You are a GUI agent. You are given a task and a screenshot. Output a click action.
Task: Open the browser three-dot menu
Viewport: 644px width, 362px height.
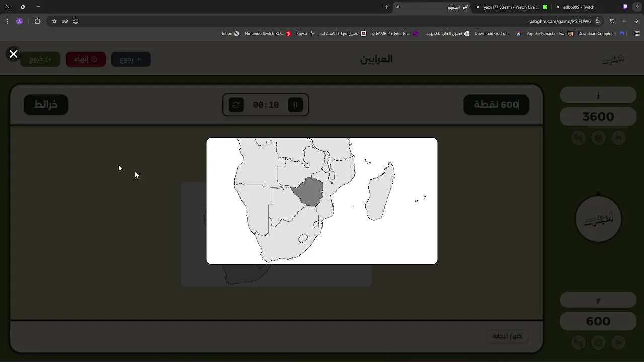click(7, 21)
